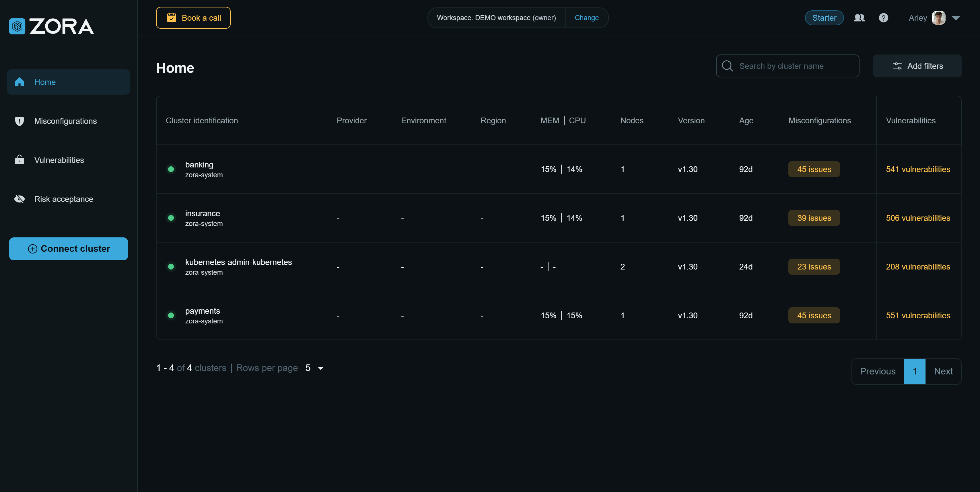
Task: Open the Risk acceptance section
Action: [63, 199]
